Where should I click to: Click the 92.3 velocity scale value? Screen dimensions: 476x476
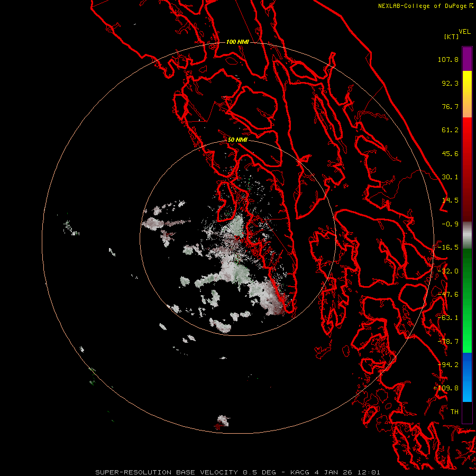(x=450, y=83)
